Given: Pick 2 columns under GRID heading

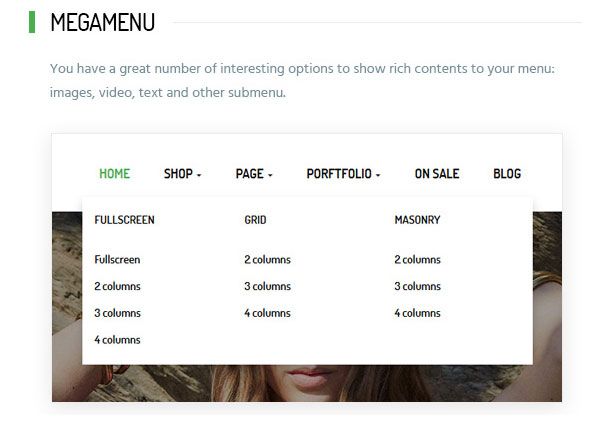Looking at the screenshot, I should 267,260.
